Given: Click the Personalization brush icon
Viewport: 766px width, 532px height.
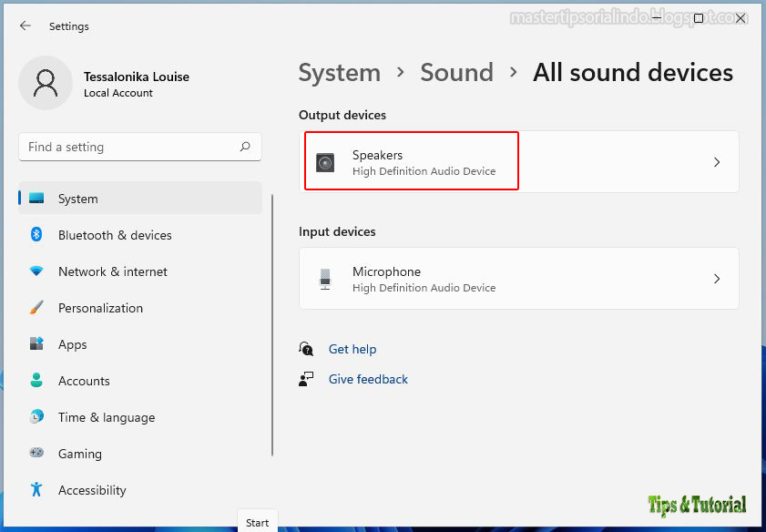Looking at the screenshot, I should (x=36, y=308).
